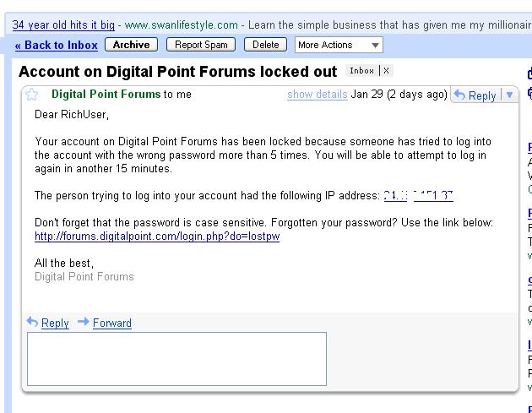
Task: Click the Reply text link below the message
Action: coord(55,323)
